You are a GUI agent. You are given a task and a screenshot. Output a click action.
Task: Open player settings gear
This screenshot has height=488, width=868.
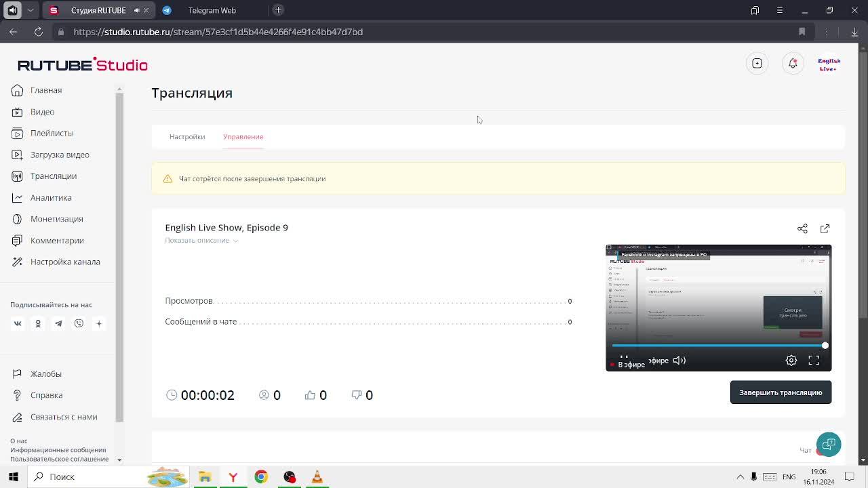791,361
